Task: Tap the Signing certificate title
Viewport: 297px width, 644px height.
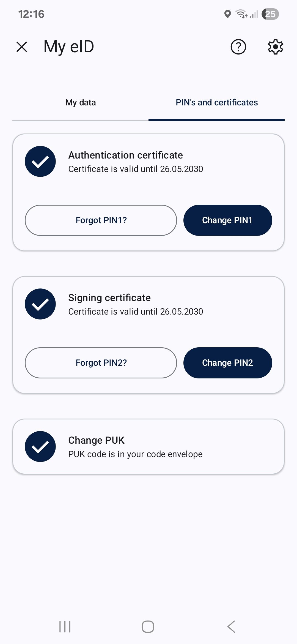Action: (109, 298)
